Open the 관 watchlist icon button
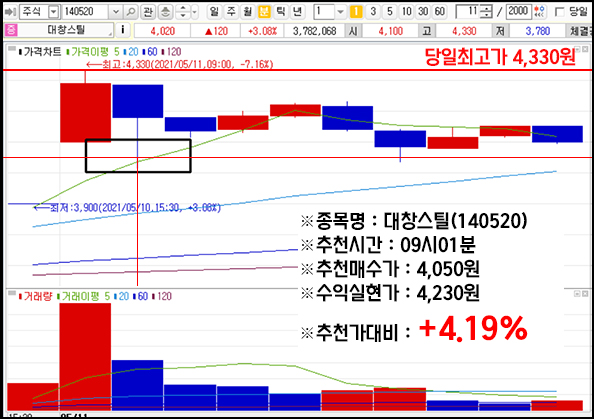This screenshot has width=594, height=419. coord(148,12)
